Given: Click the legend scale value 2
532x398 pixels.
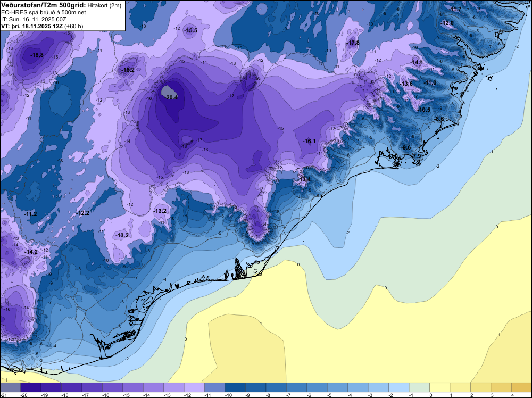Looking at the screenshot, I should (x=471, y=395).
